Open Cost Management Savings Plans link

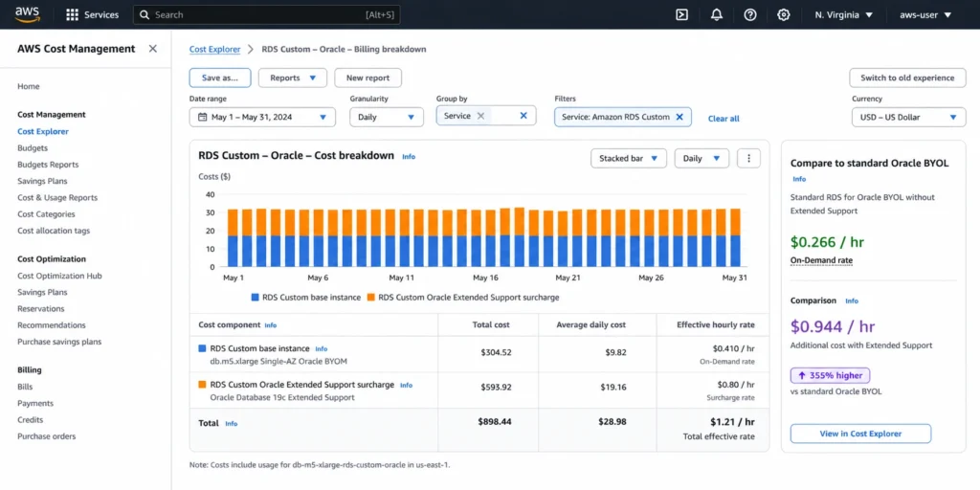coord(42,181)
